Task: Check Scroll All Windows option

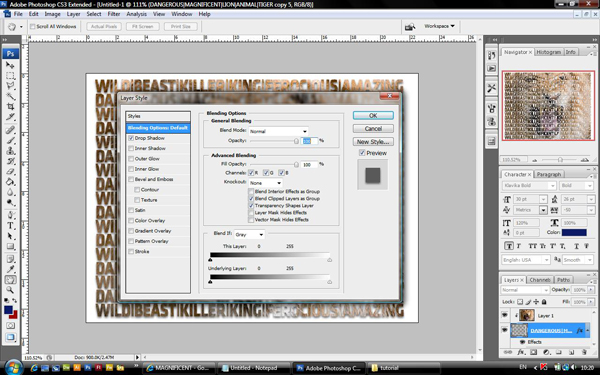Action: [x=33, y=26]
